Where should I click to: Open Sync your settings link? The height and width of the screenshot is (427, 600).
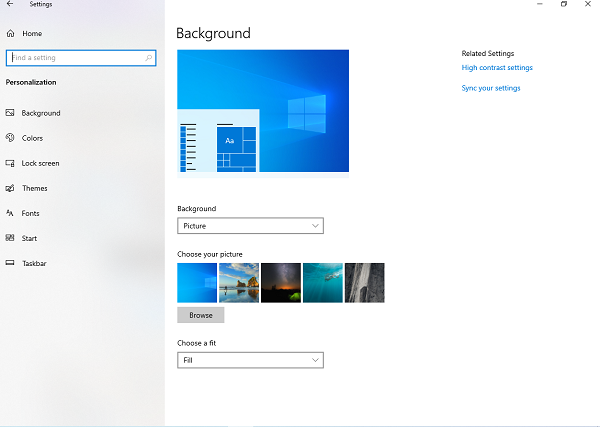[491, 88]
